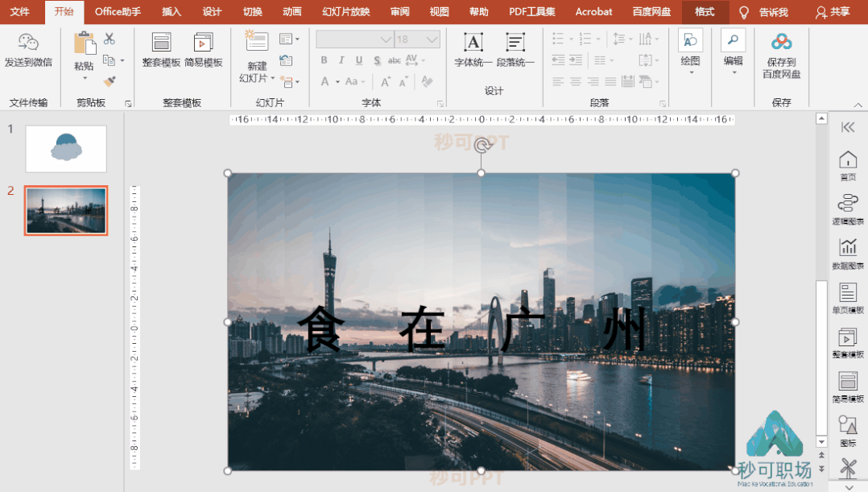Open 数据图表 data charts in sidebar
868x492 pixels.
pyautogui.click(x=848, y=254)
